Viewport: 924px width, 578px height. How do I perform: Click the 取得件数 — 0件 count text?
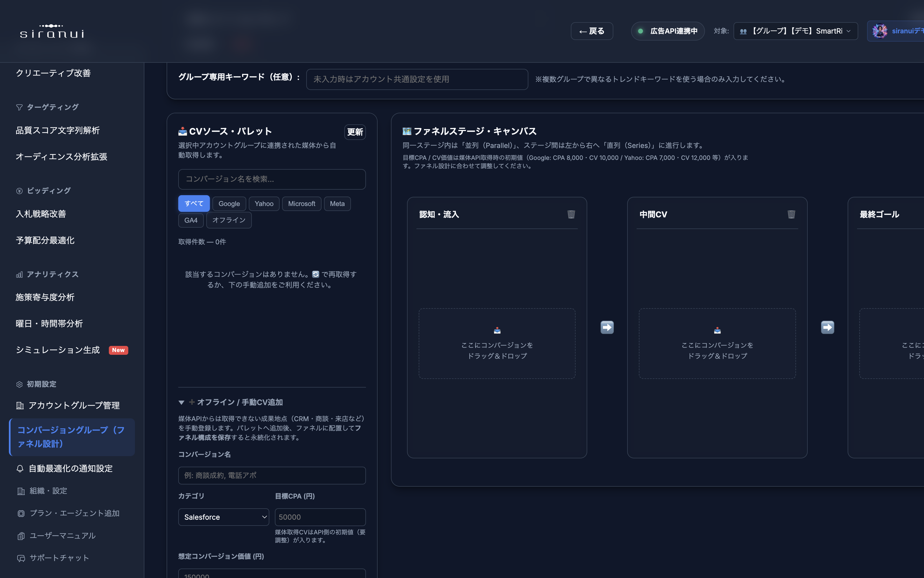[x=202, y=242]
